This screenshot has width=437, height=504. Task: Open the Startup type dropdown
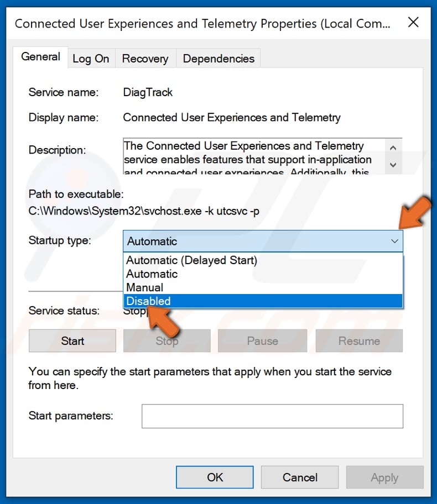[x=394, y=241]
